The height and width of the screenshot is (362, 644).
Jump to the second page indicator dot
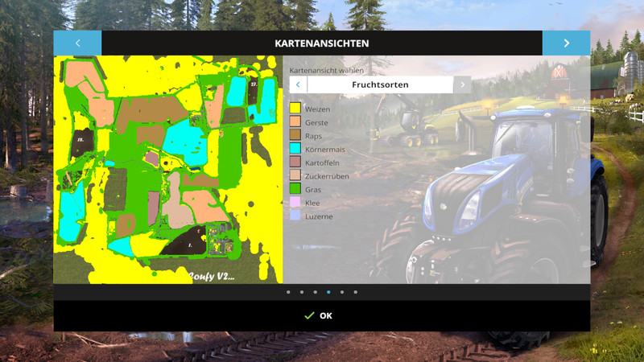pos(302,292)
